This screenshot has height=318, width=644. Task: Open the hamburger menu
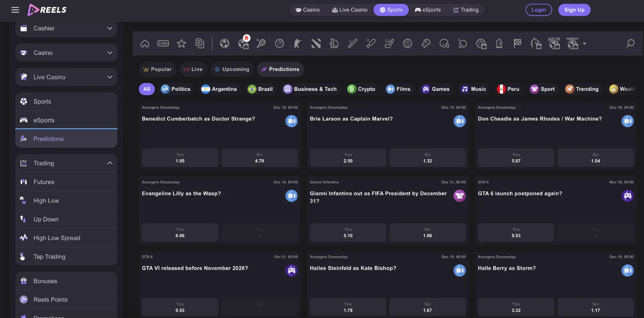pyautogui.click(x=15, y=10)
